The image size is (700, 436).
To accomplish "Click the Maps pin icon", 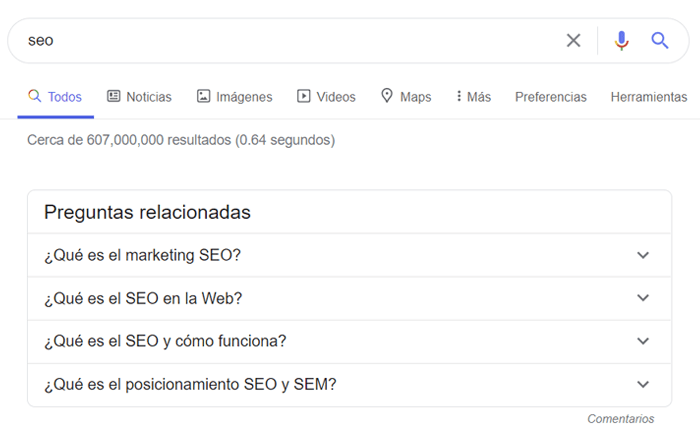I will click(387, 96).
